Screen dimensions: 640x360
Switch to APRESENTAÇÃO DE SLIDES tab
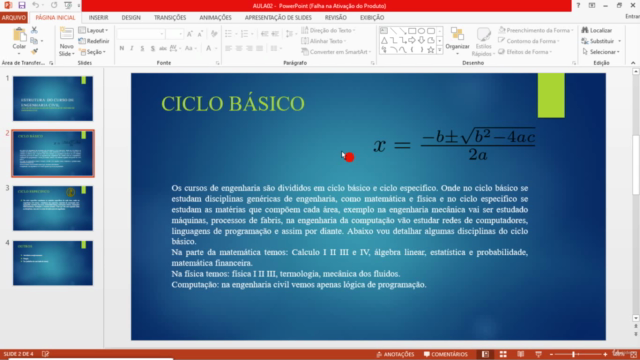click(278, 18)
